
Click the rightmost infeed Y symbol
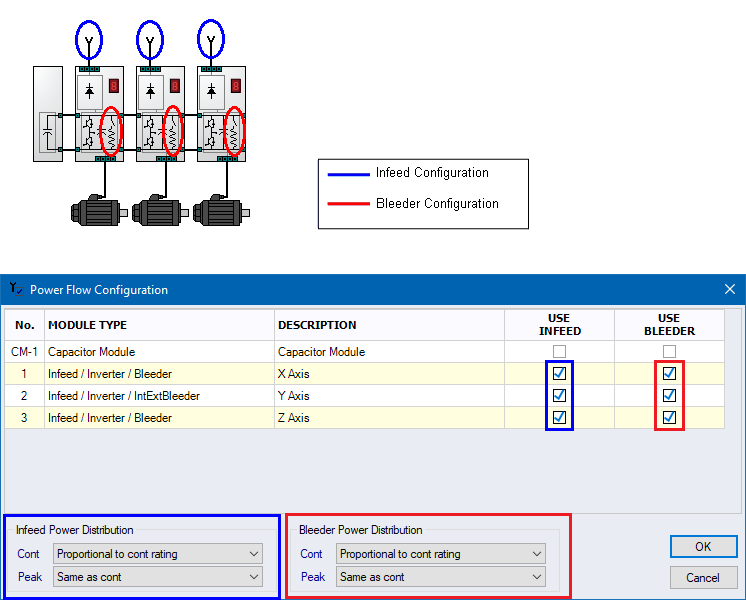coord(210,41)
